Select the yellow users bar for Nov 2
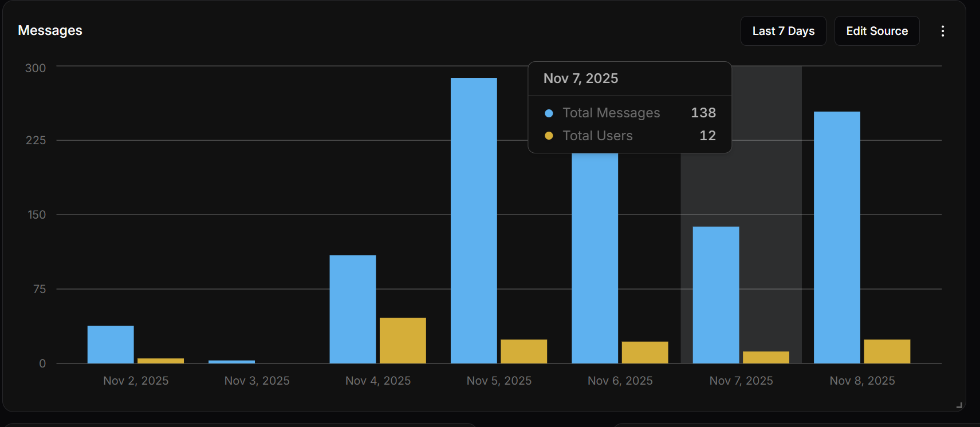Viewport: 980px width, 427px height. [160, 361]
